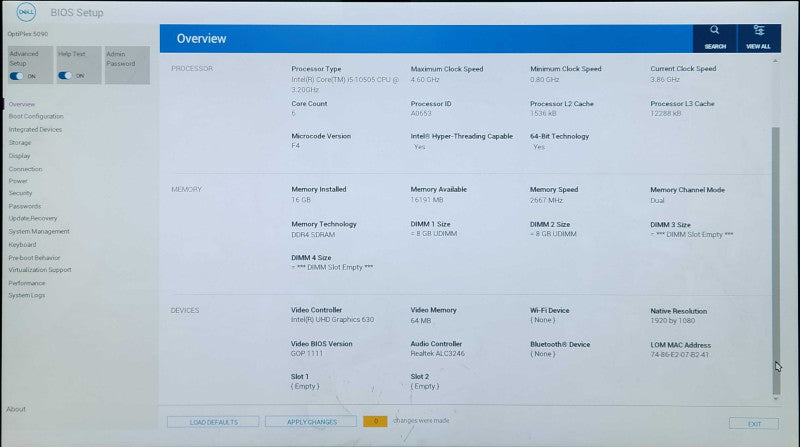The image size is (800, 447).
Task: Open Boot Configuration section
Action: 36,116
